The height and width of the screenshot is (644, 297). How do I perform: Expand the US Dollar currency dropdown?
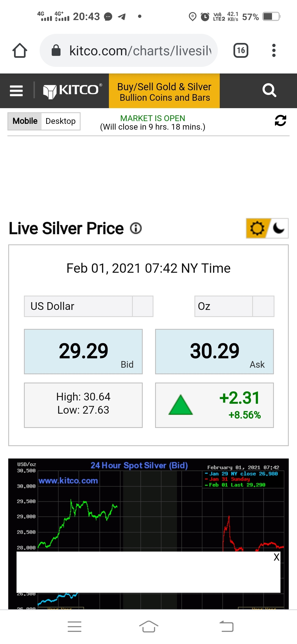pyautogui.click(x=89, y=306)
